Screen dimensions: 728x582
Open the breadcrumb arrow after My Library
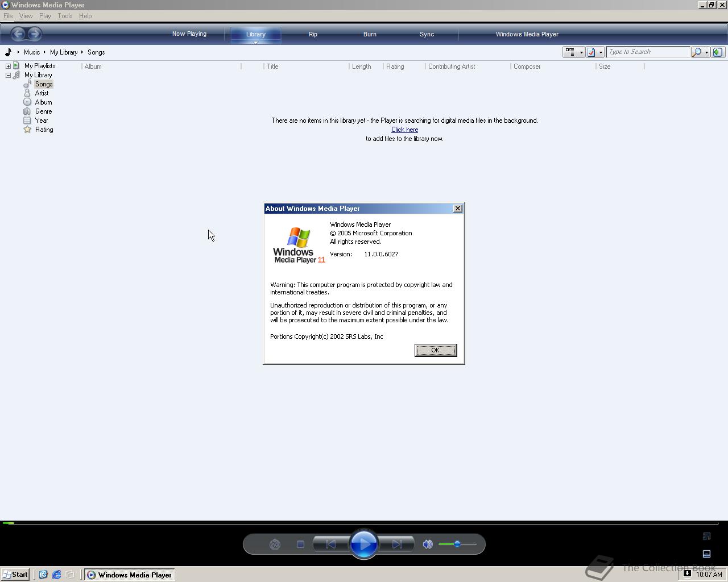(82, 52)
